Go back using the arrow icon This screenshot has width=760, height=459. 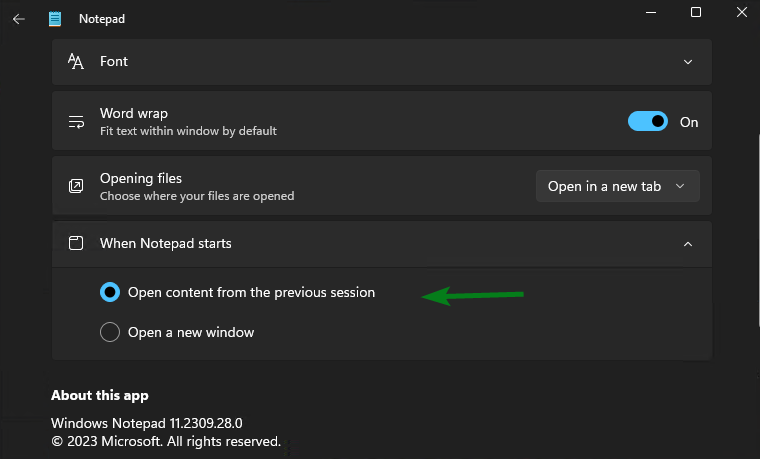(x=18, y=19)
